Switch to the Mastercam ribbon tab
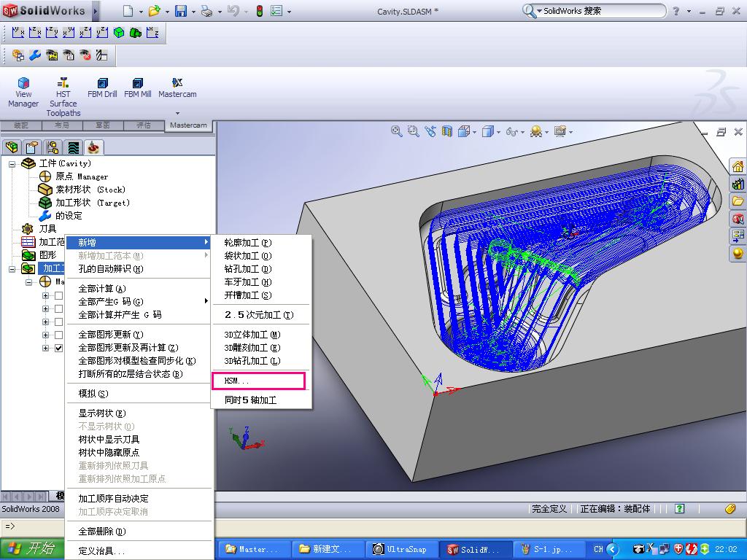The width and height of the screenshot is (747, 560). 189,125
